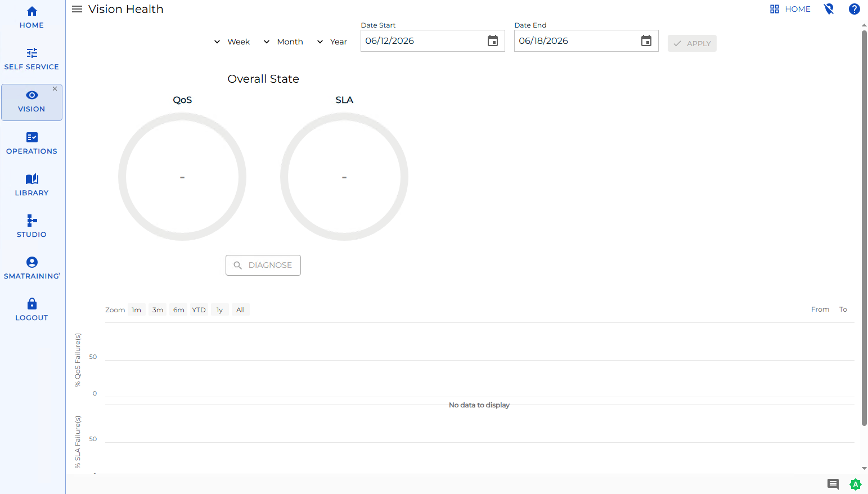Set chart zoom to 6m
The image size is (868, 494).
[179, 310]
